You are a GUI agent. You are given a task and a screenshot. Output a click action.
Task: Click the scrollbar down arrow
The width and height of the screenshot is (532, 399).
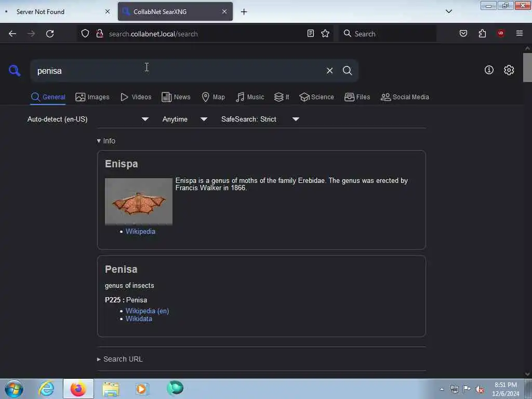527,374
